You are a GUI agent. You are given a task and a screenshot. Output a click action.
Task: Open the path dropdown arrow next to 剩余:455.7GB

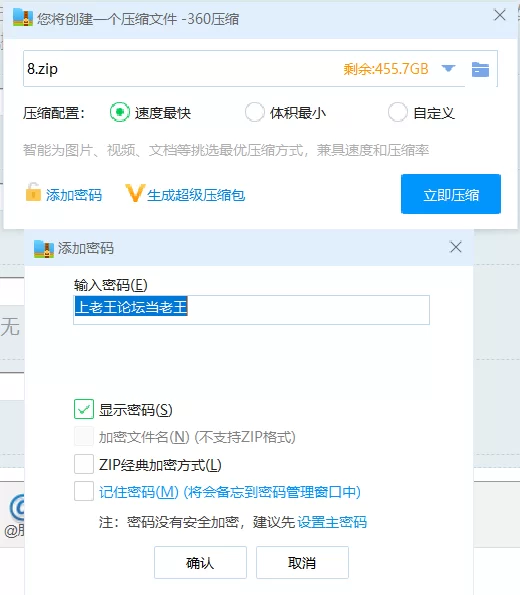pos(448,69)
